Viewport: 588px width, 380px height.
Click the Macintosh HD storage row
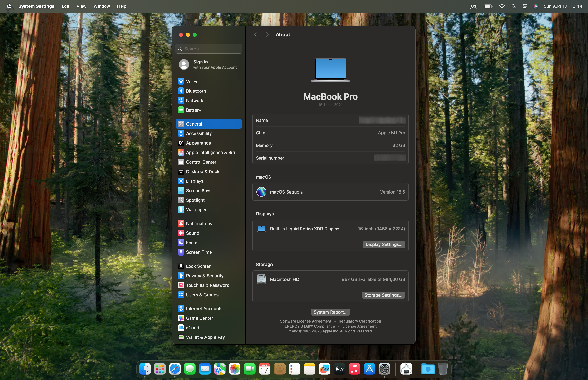(x=330, y=279)
